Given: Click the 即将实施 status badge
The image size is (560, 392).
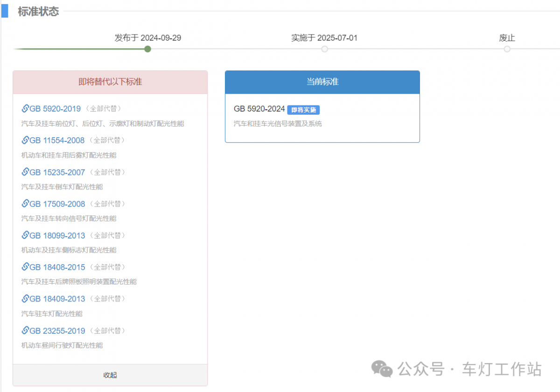Looking at the screenshot, I should coord(304,110).
